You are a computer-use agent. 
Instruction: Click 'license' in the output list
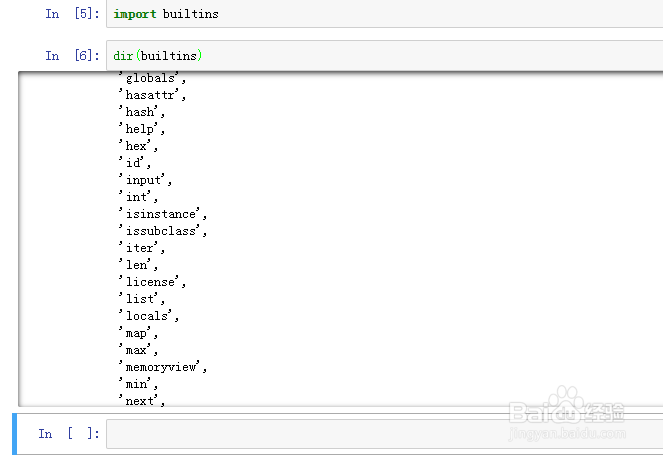tap(152, 282)
